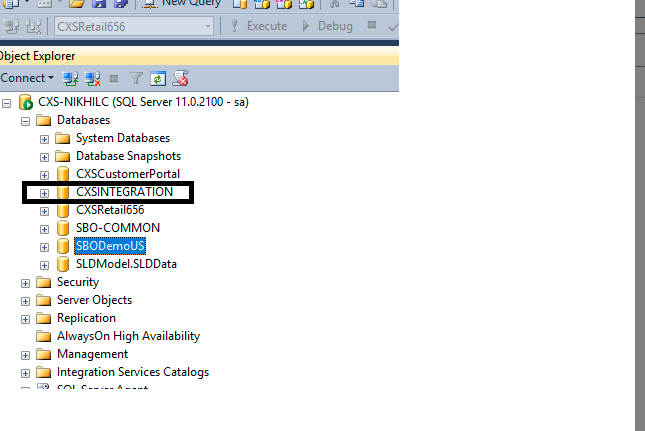The width and height of the screenshot is (645, 431).
Task: Click the Refresh icon in the Object Explorer toolbar
Action: click(158, 78)
